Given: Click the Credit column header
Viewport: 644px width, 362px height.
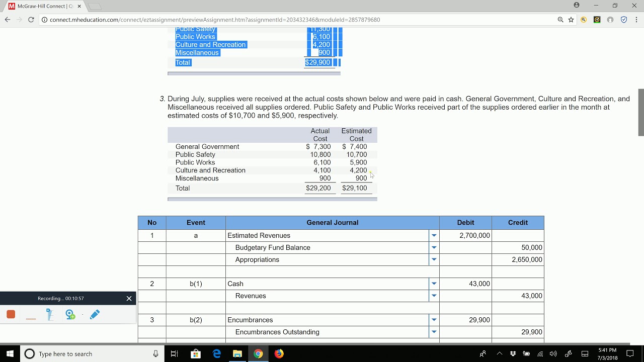Looking at the screenshot, I should click(x=518, y=222).
